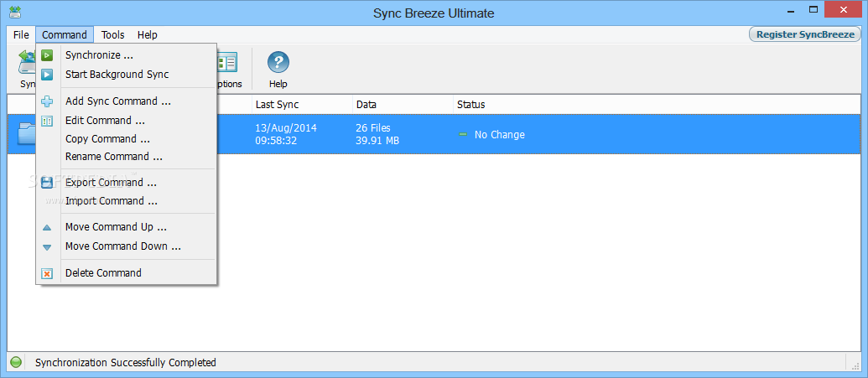Click the 26 Files count text

373,128
